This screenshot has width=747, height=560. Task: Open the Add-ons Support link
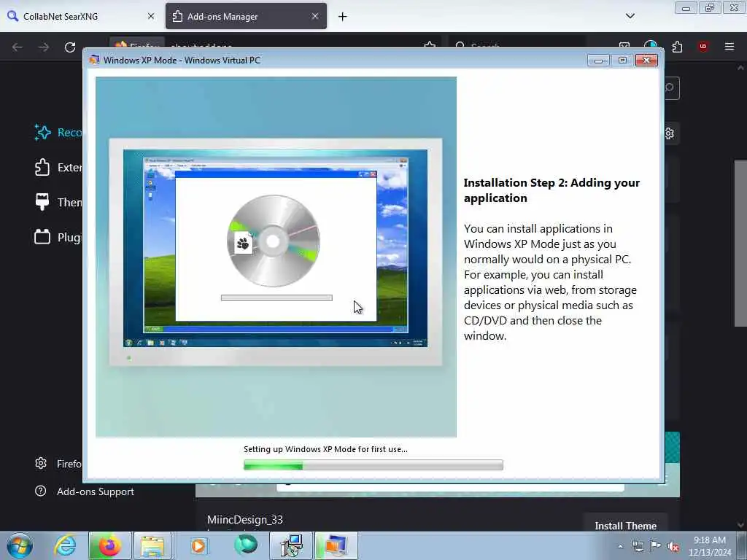[85, 491]
